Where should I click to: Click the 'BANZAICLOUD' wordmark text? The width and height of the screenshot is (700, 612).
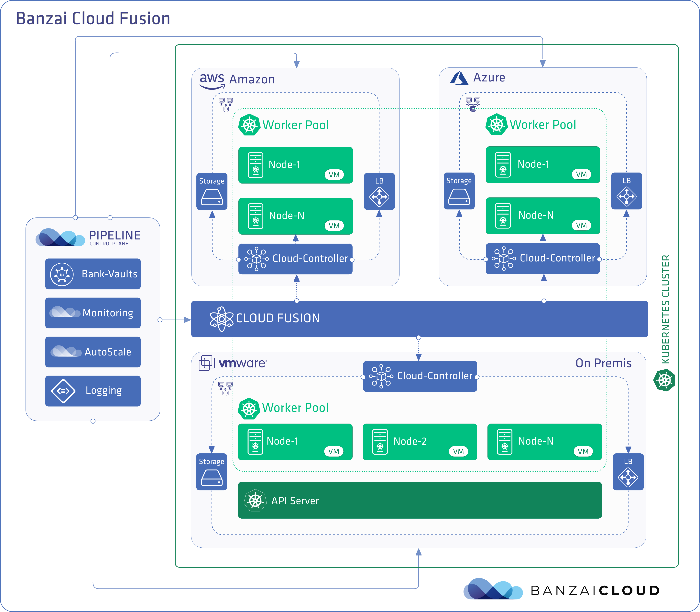tap(595, 590)
